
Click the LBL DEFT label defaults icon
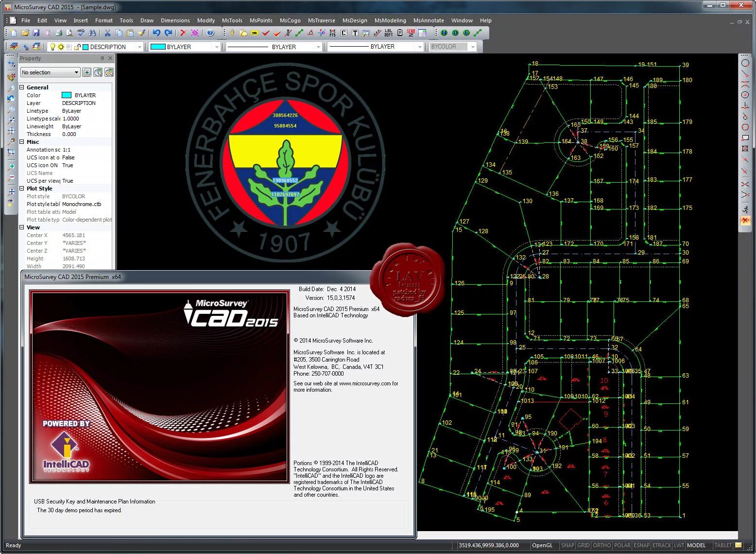(x=389, y=33)
